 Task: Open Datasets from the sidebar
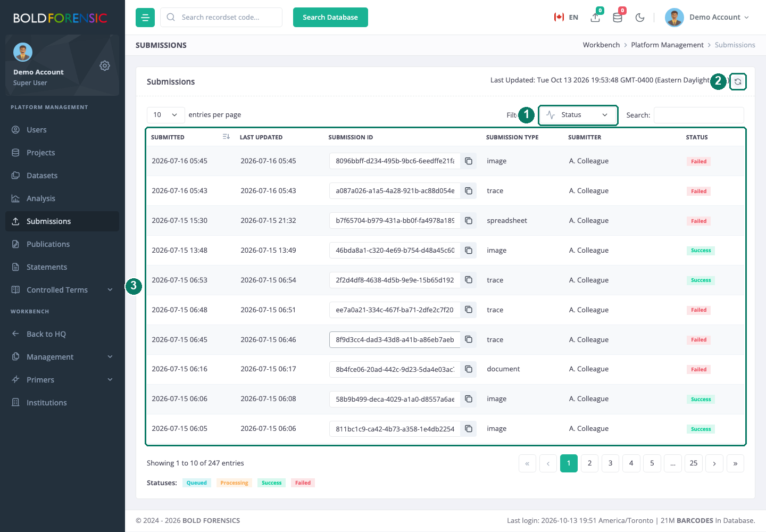click(x=62, y=176)
